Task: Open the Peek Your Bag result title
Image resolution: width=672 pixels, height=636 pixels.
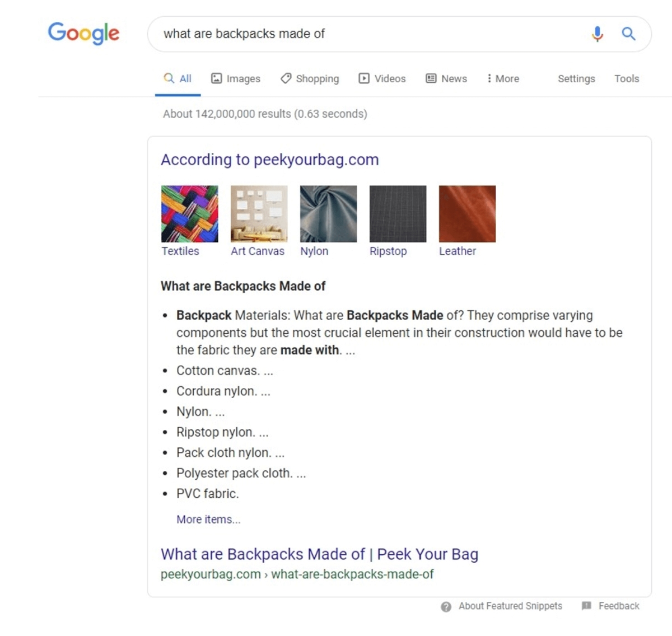Action: coord(319,554)
